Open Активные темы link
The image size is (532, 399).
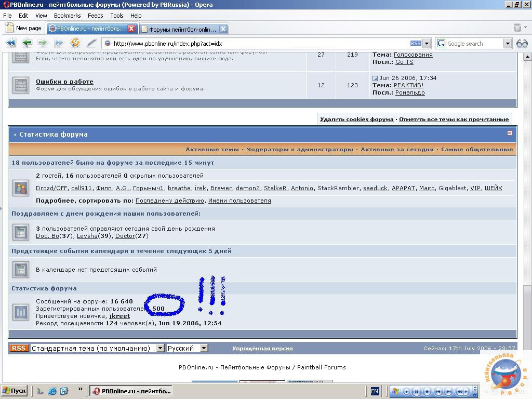click(x=212, y=149)
